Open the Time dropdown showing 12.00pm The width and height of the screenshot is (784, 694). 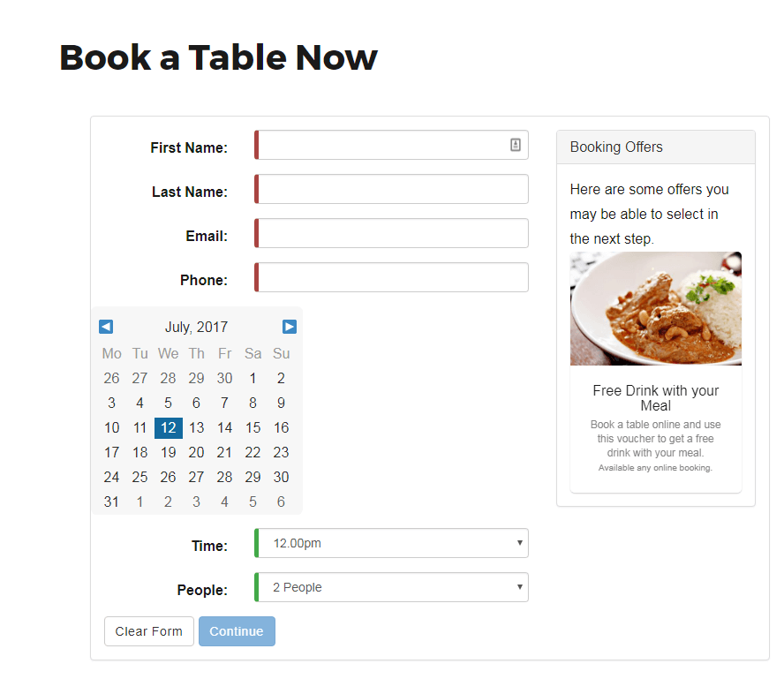(391, 543)
